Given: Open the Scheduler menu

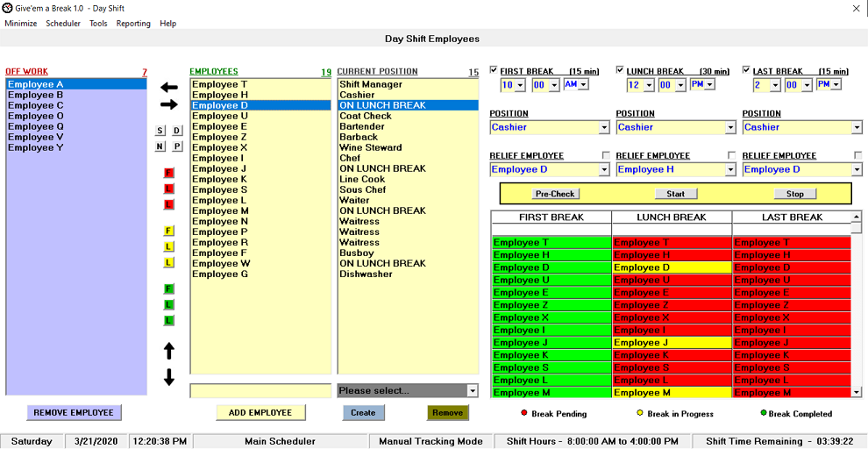Looking at the screenshot, I should coord(63,24).
